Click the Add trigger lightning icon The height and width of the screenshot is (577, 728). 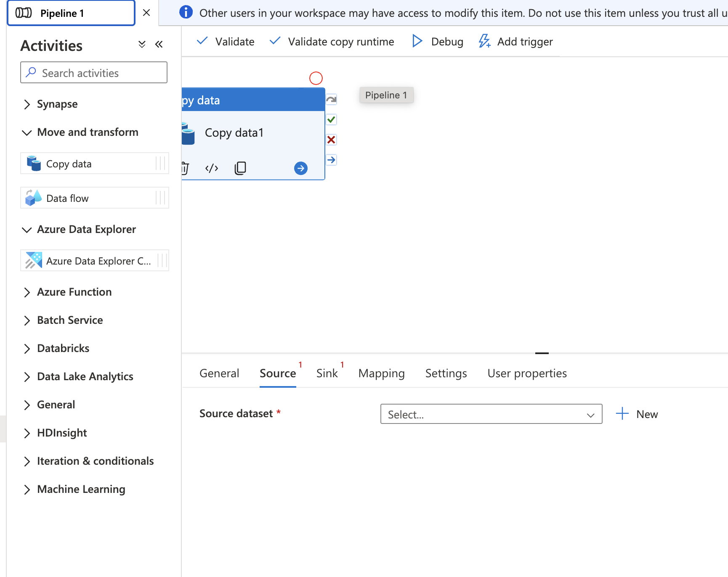(484, 41)
